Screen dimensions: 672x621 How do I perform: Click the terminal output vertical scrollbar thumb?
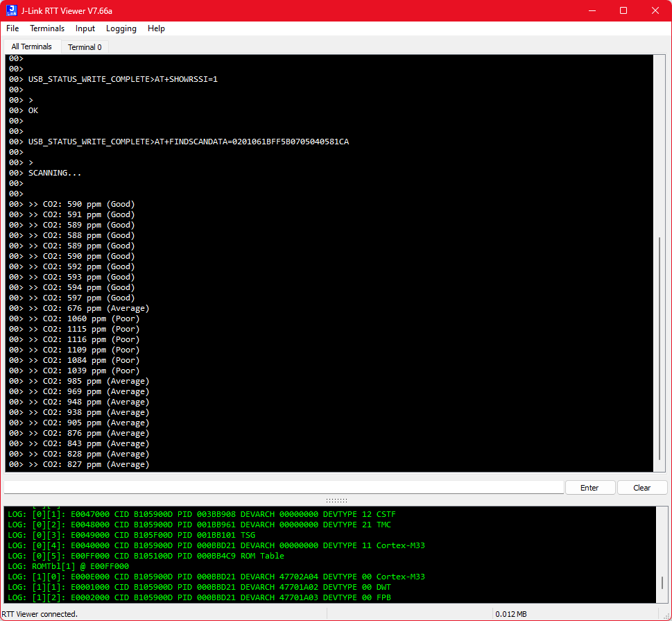pos(660,347)
